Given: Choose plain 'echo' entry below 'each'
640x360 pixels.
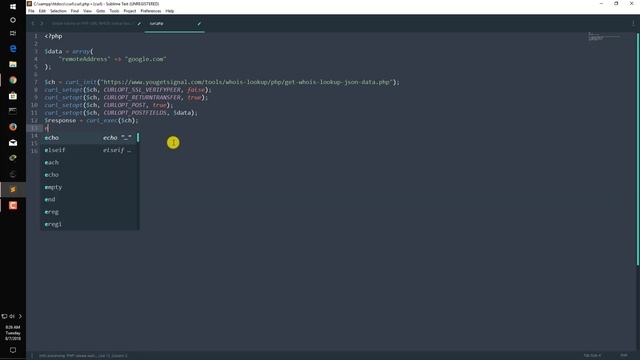Looking at the screenshot, I should 90,175.
